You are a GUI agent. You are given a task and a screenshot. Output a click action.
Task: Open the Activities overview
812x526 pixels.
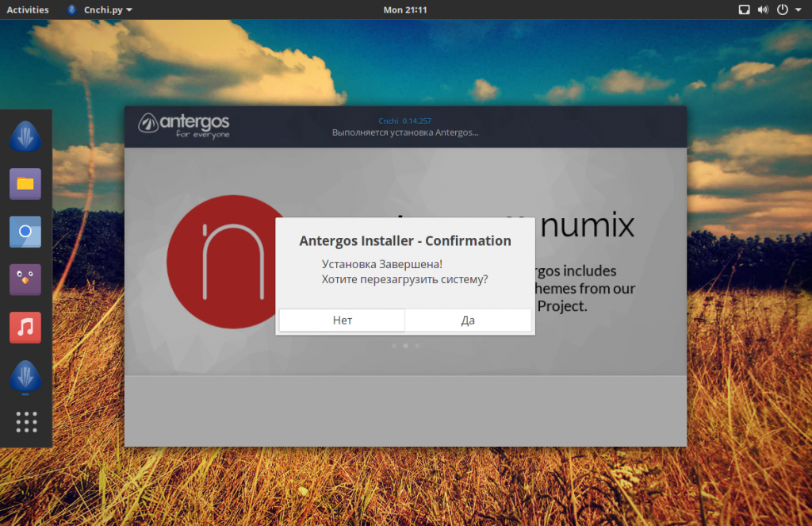(x=28, y=10)
